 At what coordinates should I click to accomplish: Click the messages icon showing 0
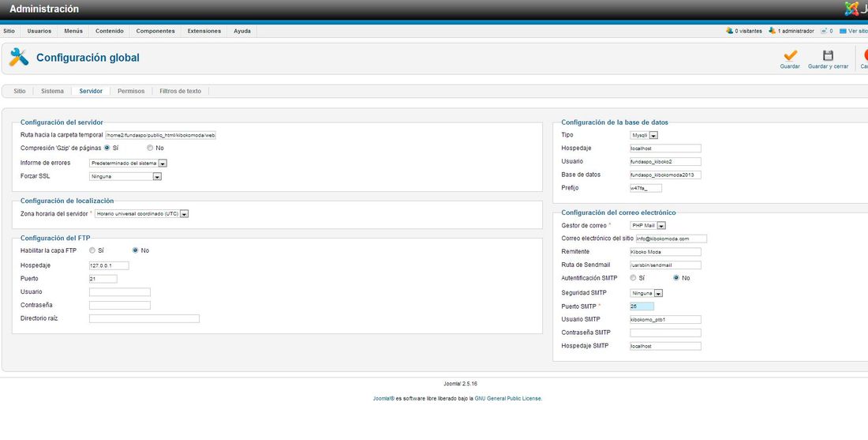pyautogui.click(x=824, y=31)
